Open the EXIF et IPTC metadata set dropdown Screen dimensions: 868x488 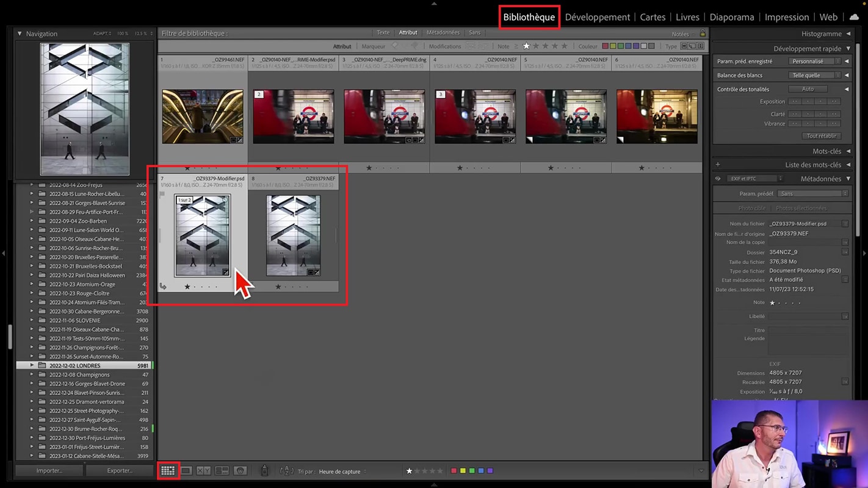754,179
